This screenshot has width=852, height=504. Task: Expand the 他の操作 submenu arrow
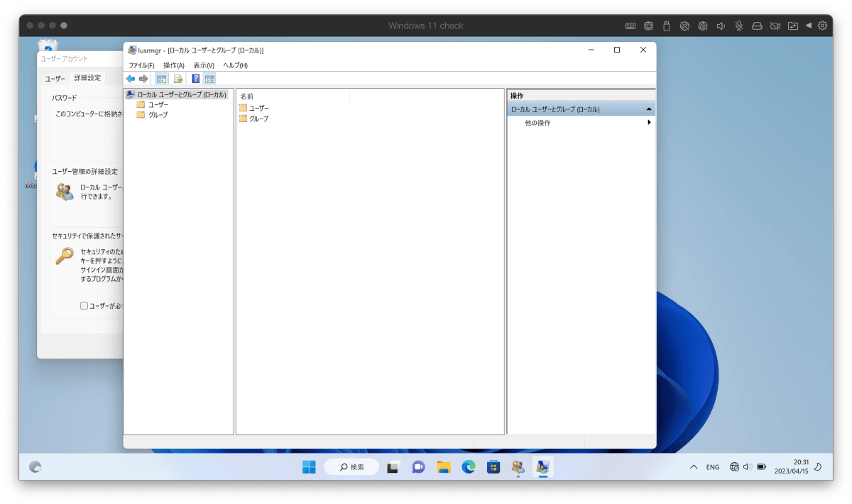pos(649,123)
